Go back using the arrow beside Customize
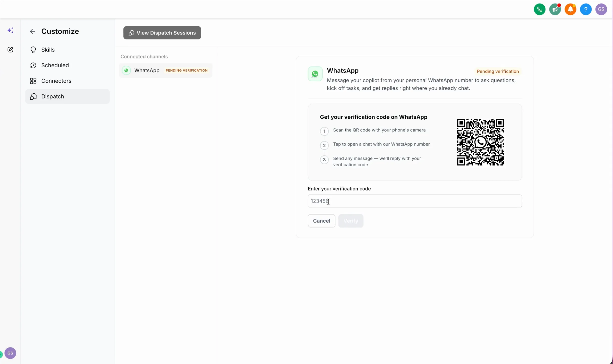The width and height of the screenshot is (613, 364). coord(32,31)
